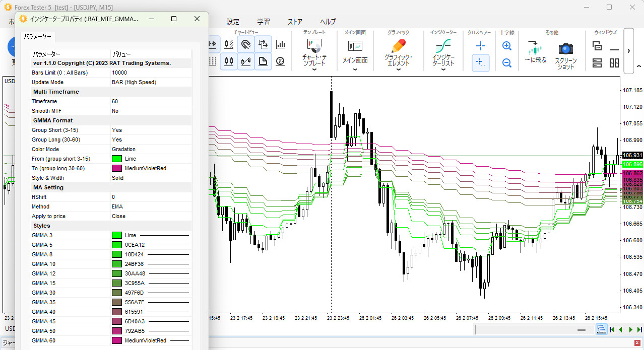Toggle the Group Long (30-60) value Yes
This screenshot has height=350, width=644.
pyautogui.click(x=151, y=139)
